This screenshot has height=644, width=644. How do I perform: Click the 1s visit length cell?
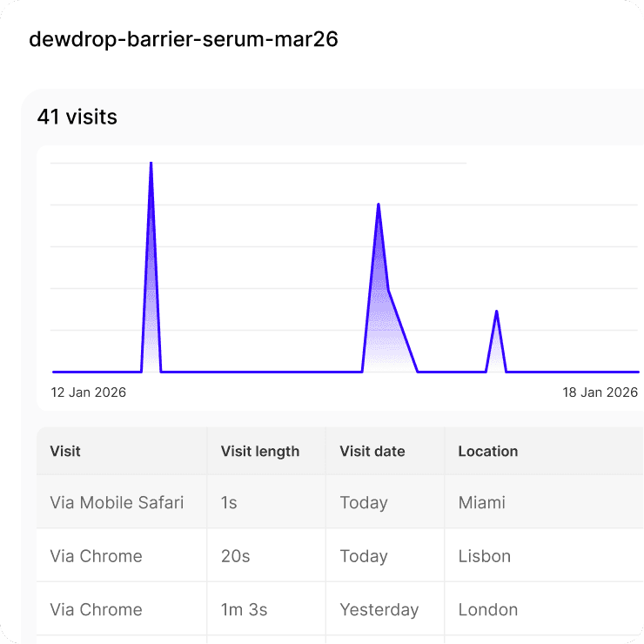[x=266, y=502]
